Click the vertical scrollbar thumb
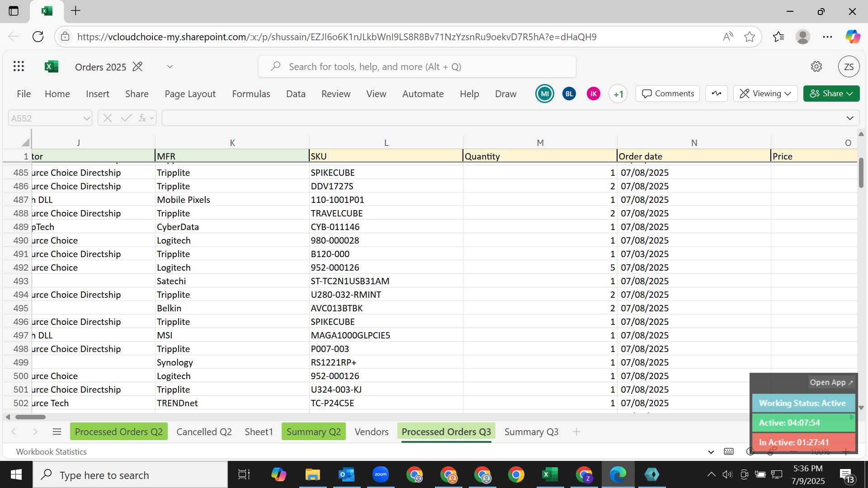The width and height of the screenshot is (868, 488). [x=861, y=173]
